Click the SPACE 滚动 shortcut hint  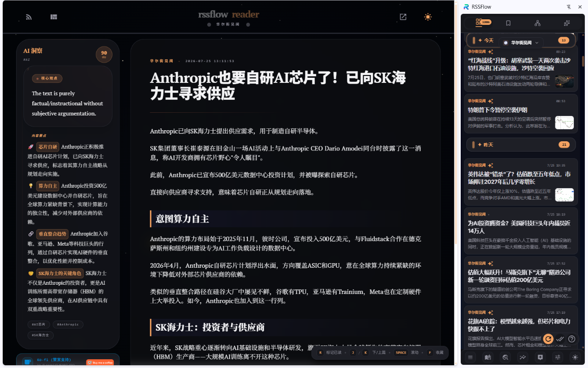pos(407,352)
